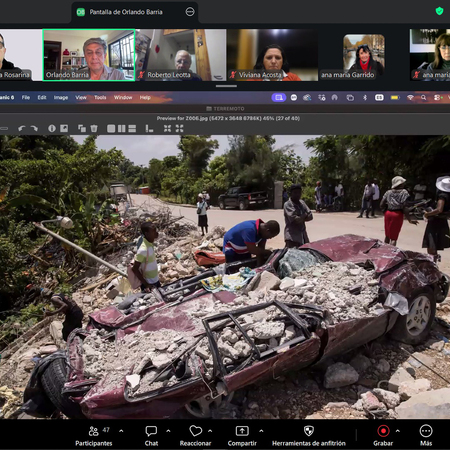Open the View menu

pyautogui.click(x=81, y=97)
